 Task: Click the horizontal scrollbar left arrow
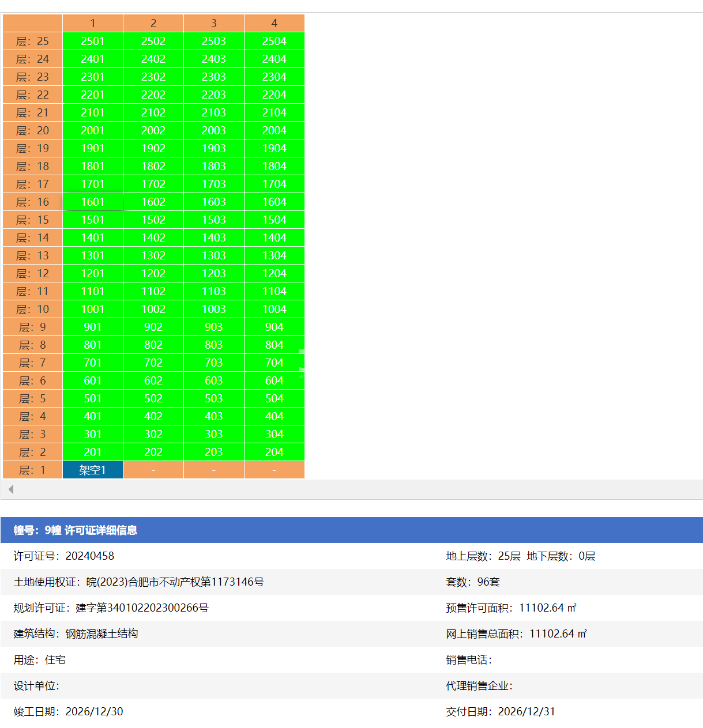click(x=10, y=489)
